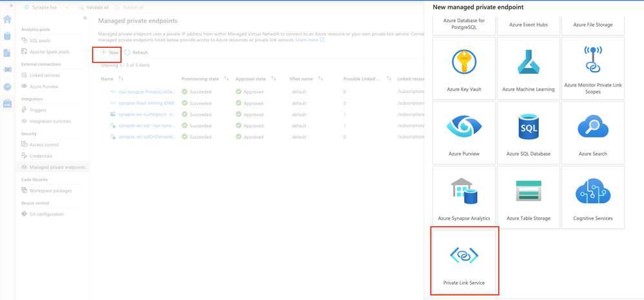Click the Apache Spark pools icon
This screenshot has width=644, height=300.
tap(24, 52)
